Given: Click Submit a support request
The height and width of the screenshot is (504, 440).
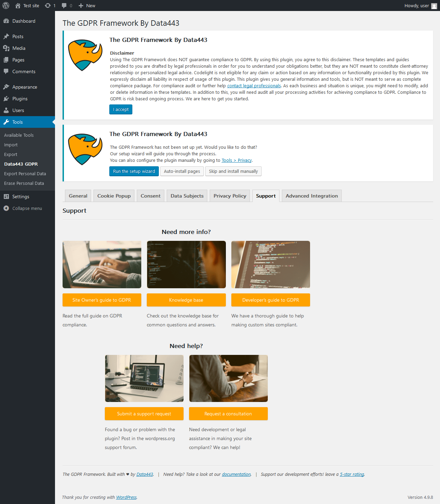Looking at the screenshot, I should tap(144, 414).
